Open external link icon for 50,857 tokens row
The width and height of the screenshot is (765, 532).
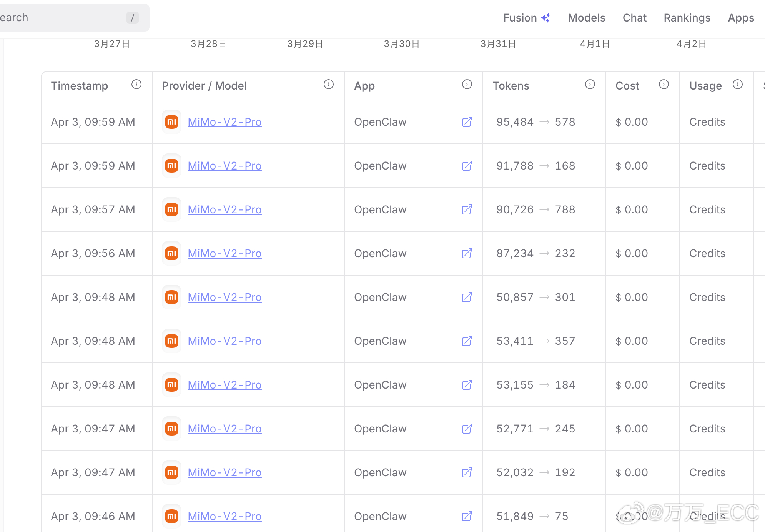point(467,297)
